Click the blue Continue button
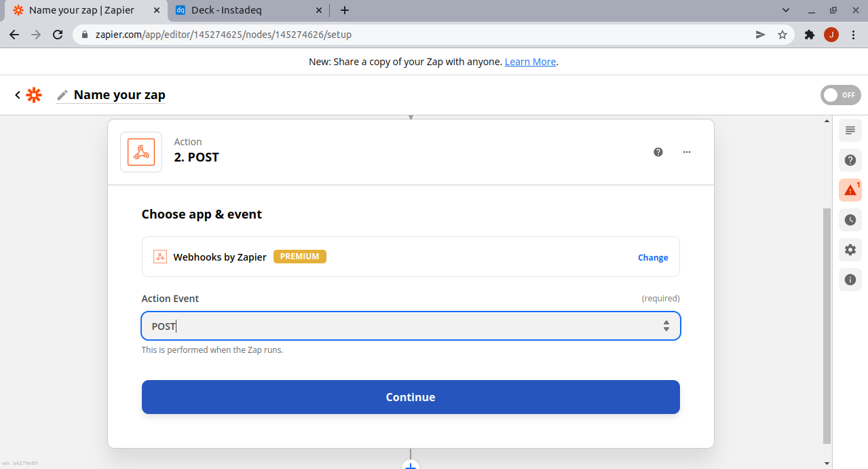The image size is (868, 469). coord(411,397)
